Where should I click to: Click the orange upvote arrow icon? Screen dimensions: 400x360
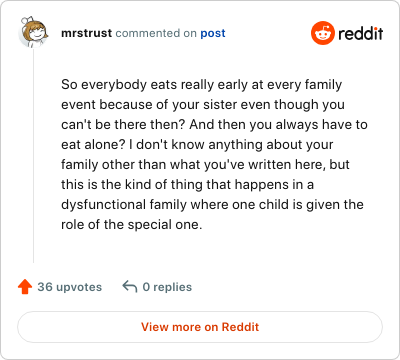pos(25,287)
